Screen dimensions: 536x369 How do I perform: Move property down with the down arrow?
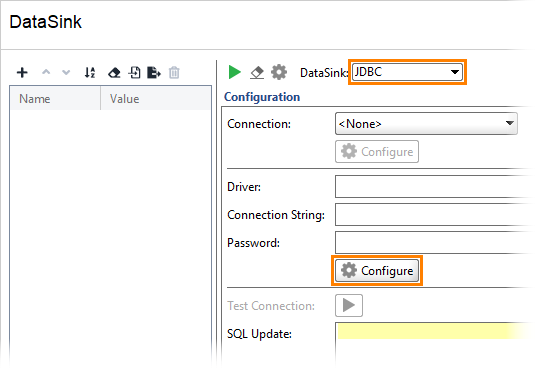point(66,73)
